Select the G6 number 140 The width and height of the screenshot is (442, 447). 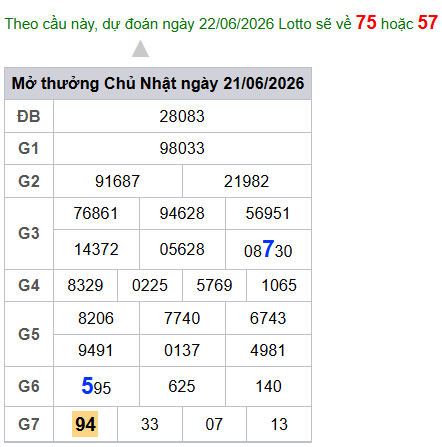[x=268, y=386]
